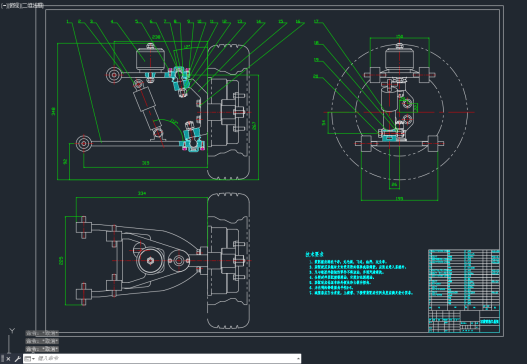Expand command history with right-edge arrow

(298, 359)
